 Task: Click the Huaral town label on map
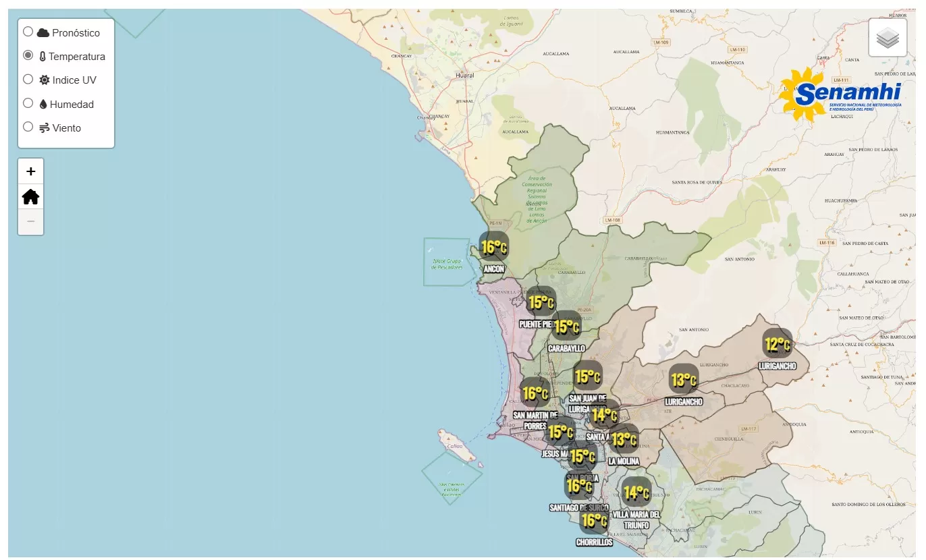(465, 76)
